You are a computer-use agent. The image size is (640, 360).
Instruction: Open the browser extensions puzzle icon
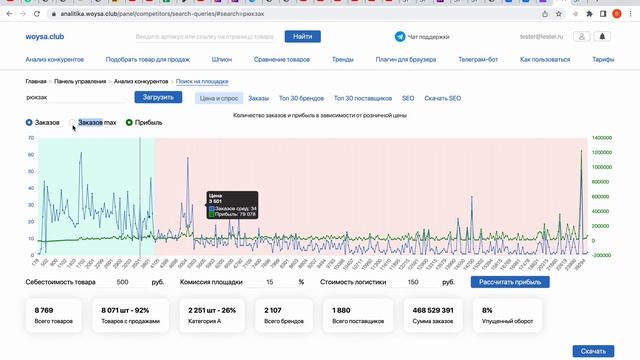[x=589, y=14]
